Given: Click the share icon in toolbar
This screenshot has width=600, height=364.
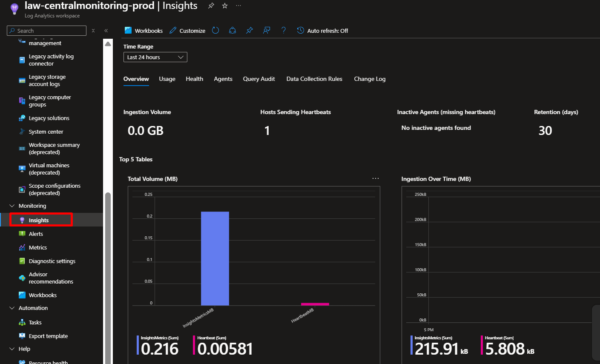Looking at the screenshot, I should click(x=233, y=31).
